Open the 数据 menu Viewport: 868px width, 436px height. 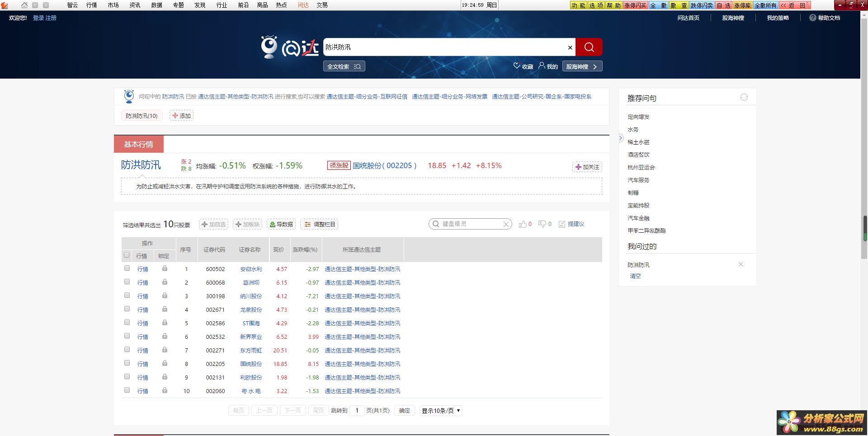pyautogui.click(x=156, y=5)
